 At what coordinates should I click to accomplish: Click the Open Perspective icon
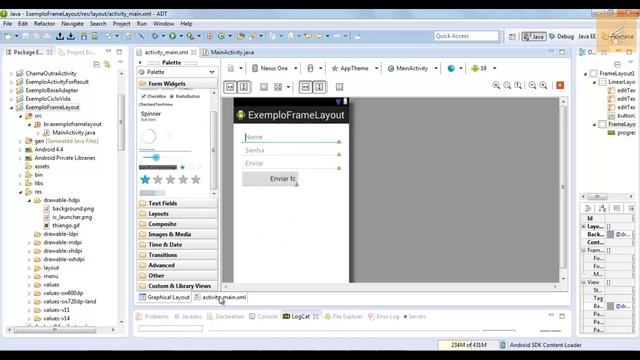(x=512, y=36)
